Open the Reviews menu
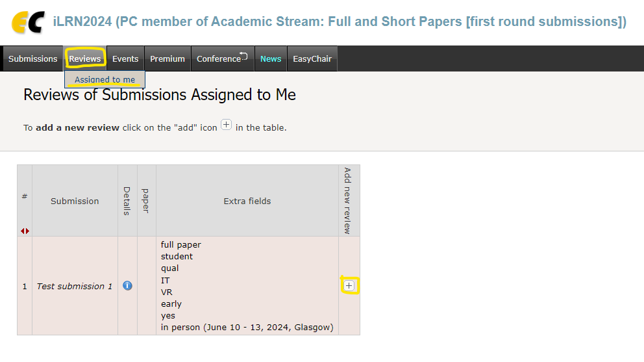 (85, 58)
